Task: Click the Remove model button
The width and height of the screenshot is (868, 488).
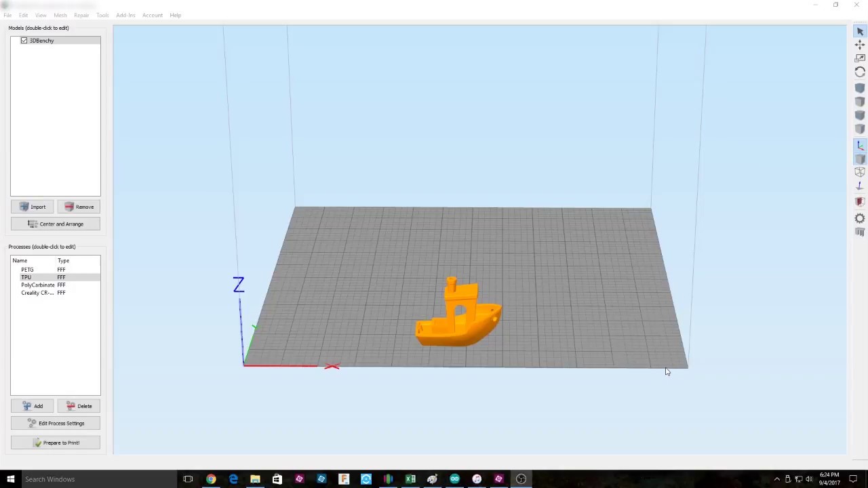Action: (x=79, y=207)
